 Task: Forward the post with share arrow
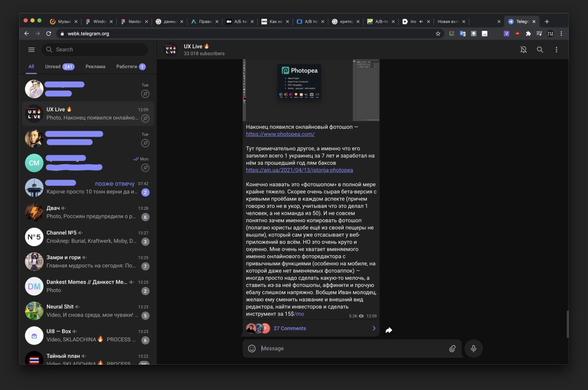[x=389, y=330]
